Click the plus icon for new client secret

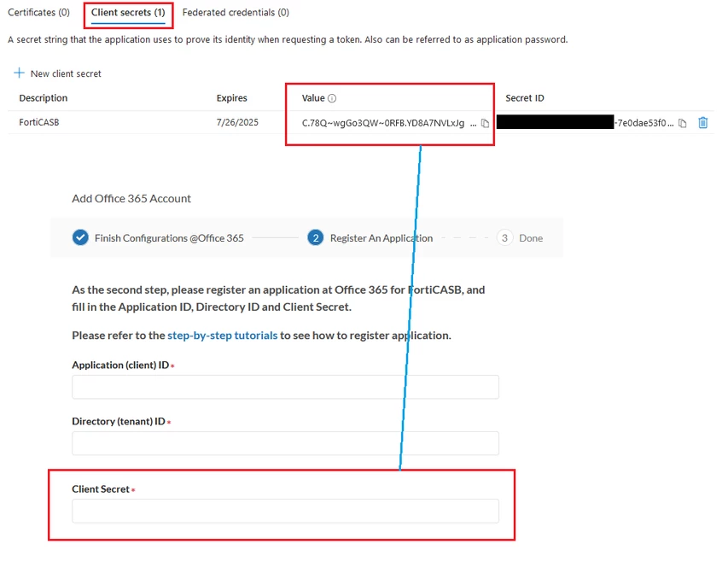coord(19,73)
